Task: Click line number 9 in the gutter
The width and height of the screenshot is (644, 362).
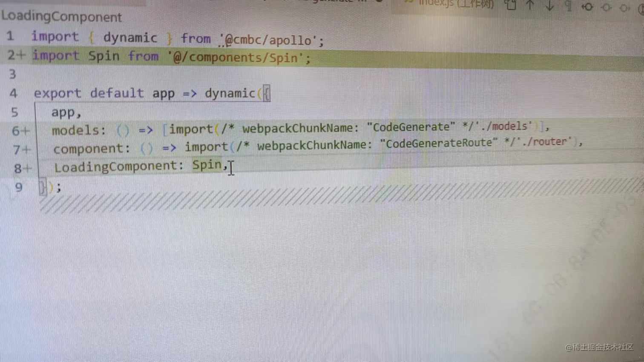Action: coord(19,187)
